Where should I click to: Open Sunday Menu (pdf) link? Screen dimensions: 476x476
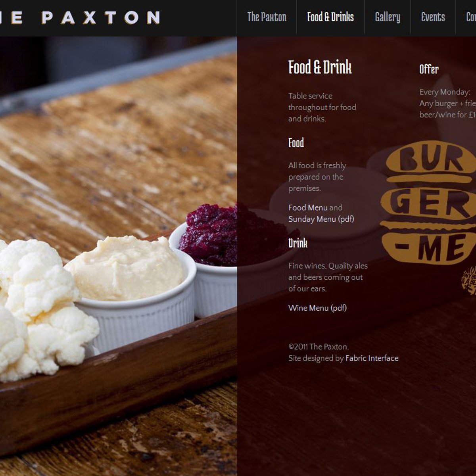pos(321,219)
